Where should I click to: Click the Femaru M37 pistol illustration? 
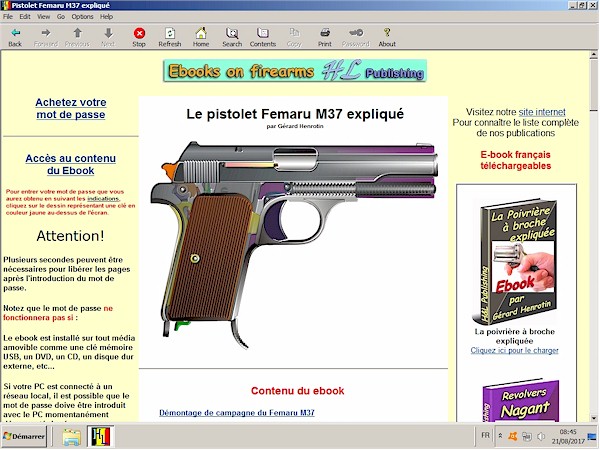294,244
